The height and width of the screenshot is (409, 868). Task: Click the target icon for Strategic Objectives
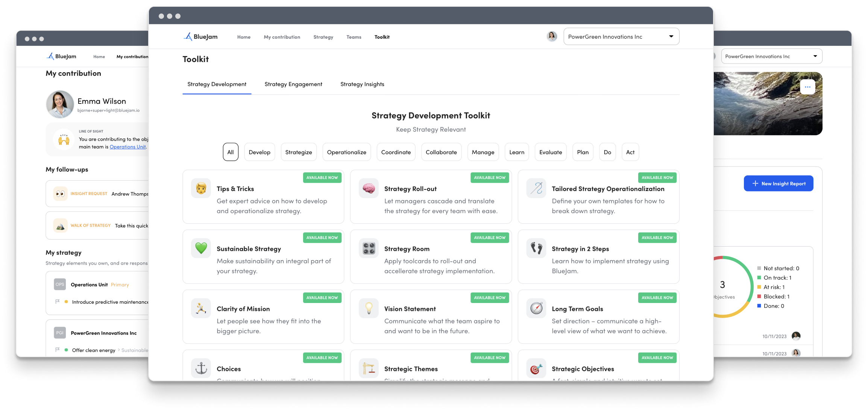pos(536,368)
